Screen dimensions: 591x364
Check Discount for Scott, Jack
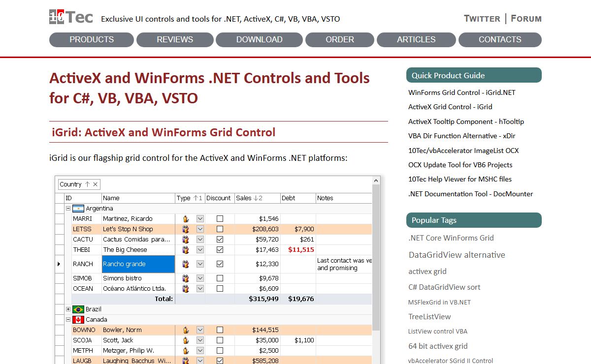(220, 340)
